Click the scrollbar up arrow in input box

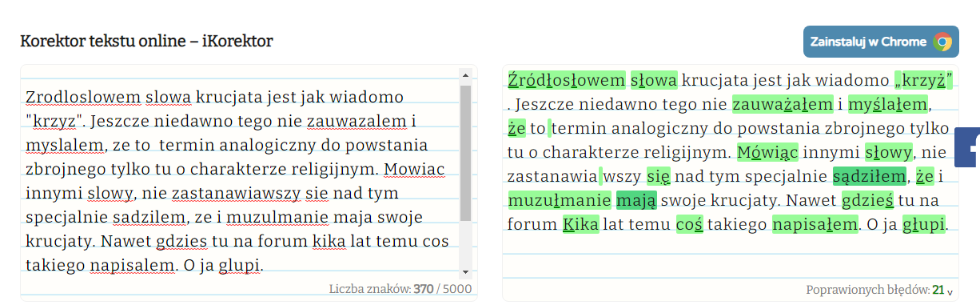pyautogui.click(x=465, y=75)
